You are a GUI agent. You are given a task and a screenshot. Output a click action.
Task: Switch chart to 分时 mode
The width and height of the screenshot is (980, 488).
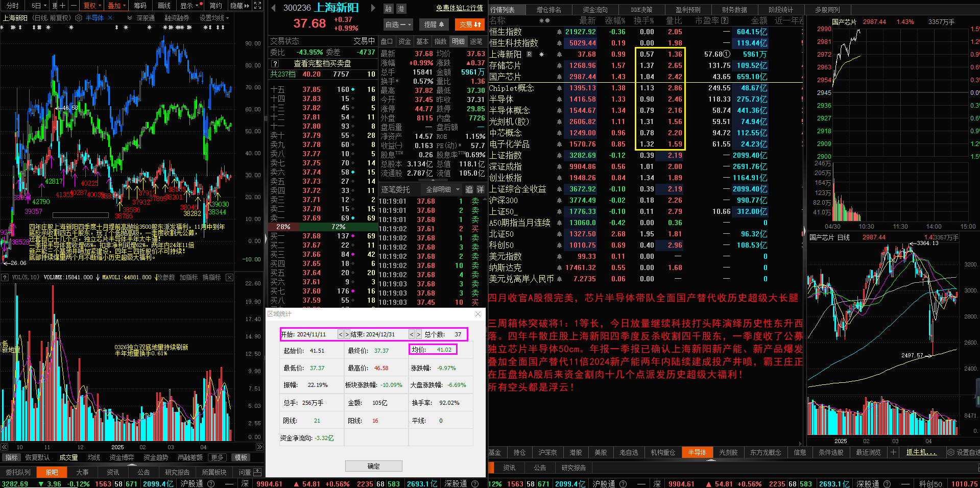tap(13, 6)
